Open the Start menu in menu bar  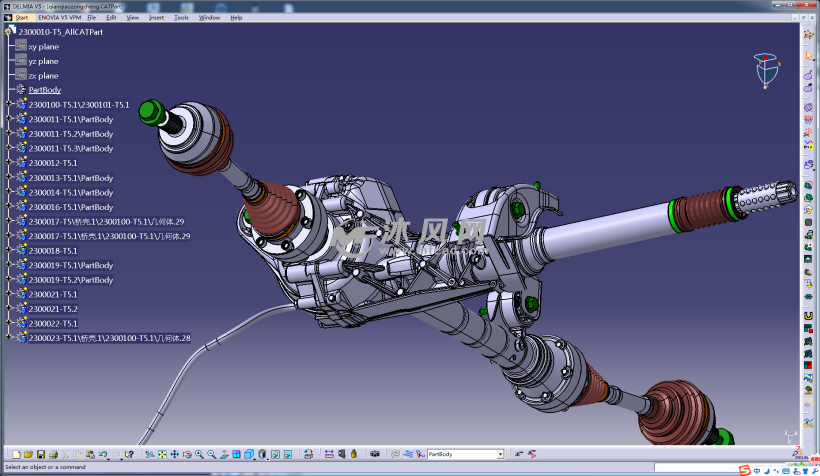coord(21,17)
